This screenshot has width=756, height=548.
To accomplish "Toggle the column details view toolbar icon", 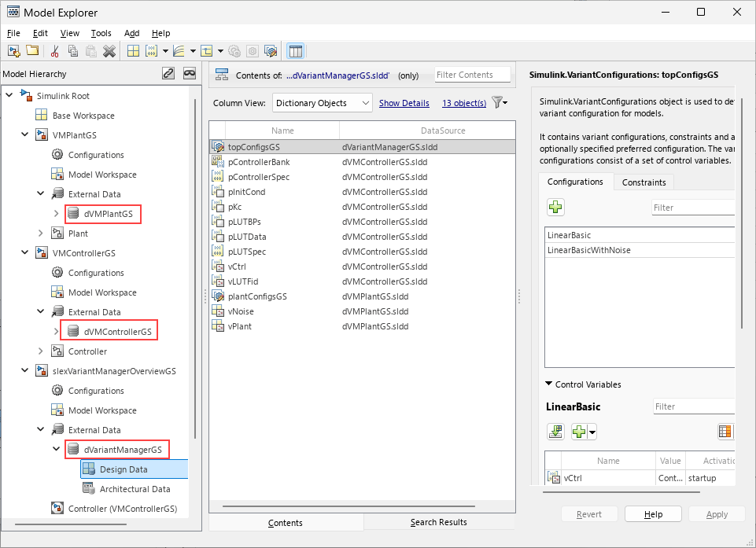I will [296, 51].
